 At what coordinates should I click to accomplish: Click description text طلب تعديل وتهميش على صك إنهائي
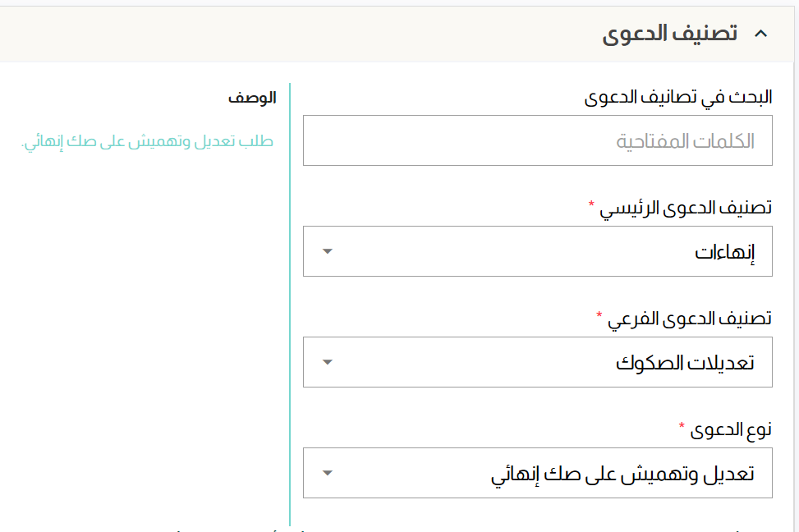pyautogui.click(x=147, y=141)
